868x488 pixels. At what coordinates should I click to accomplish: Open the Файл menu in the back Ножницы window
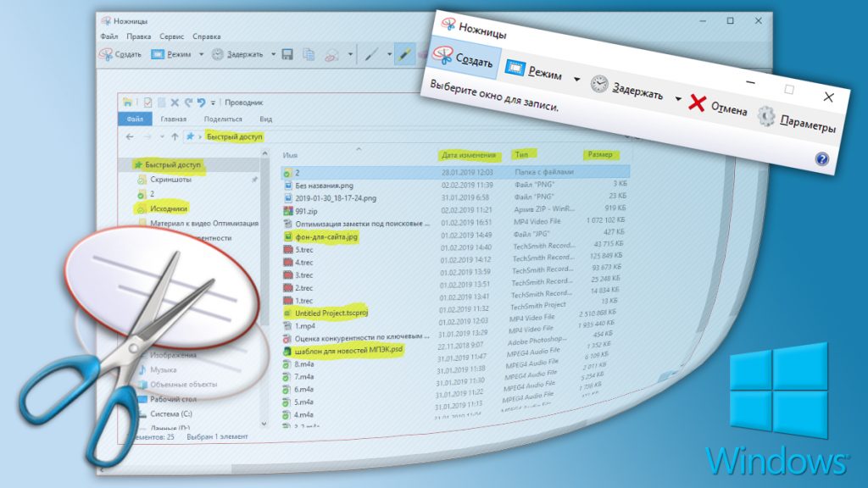coord(109,36)
